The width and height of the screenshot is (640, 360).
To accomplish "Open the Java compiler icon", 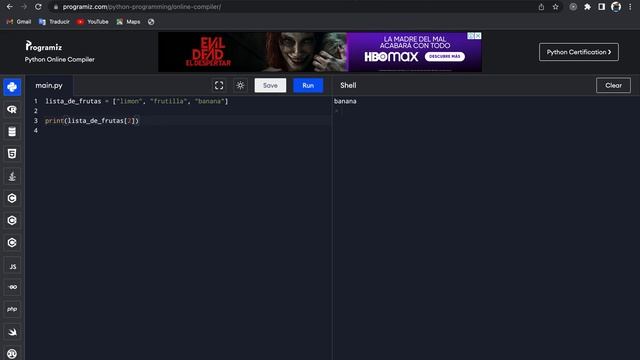I will click(x=12, y=176).
